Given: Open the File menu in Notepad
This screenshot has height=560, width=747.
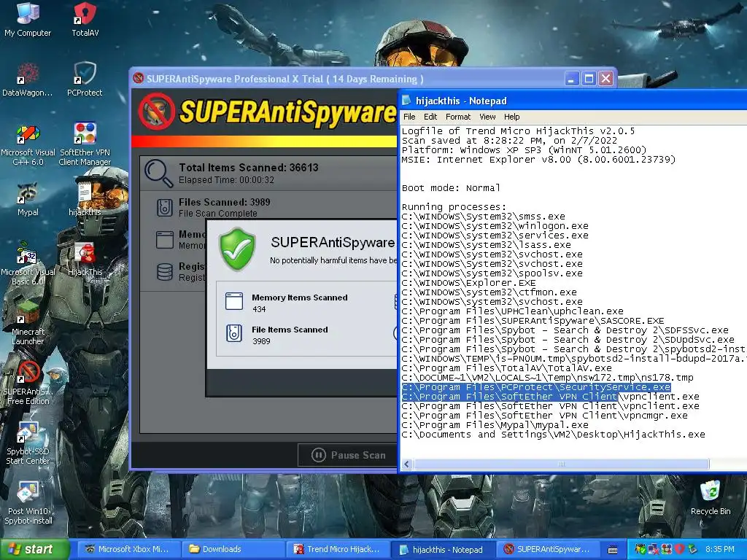Looking at the screenshot, I should click(409, 117).
